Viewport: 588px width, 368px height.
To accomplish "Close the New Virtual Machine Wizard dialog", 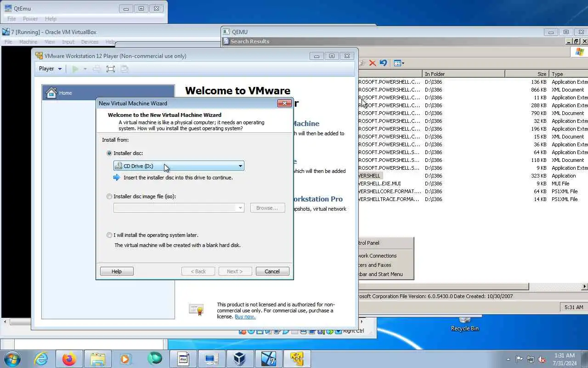I will tap(284, 103).
